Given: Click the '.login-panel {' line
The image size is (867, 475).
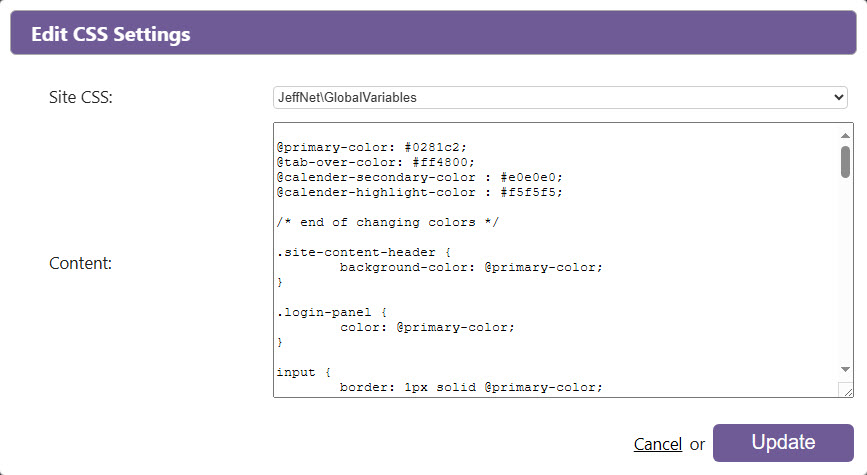Looking at the screenshot, I should click(x=332, y=312).
